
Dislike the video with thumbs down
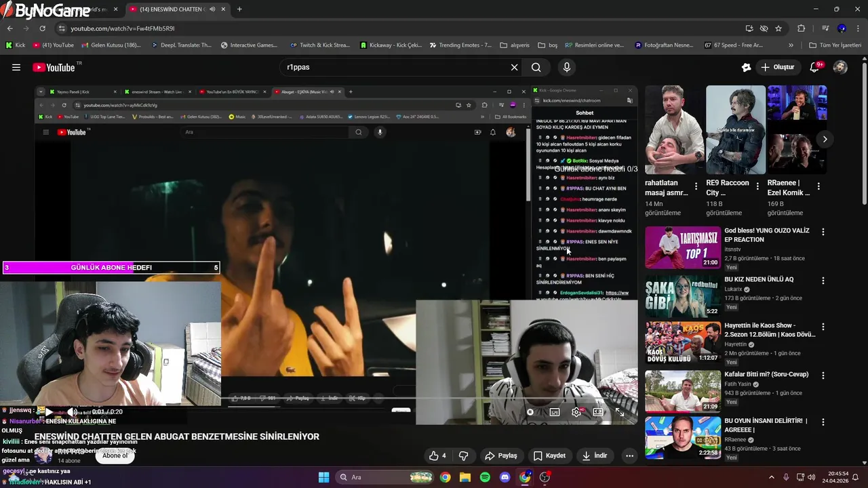click(x=464, y=455)
